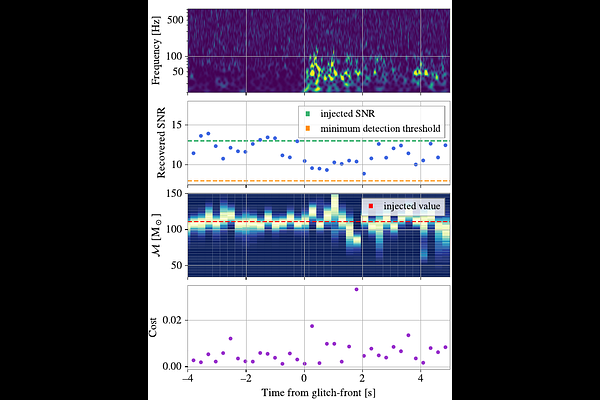The height and width of the screenshot is (400, 600).
Task: Click the "150" tick on chirp mass axis
Action: [x=174, y=194]
